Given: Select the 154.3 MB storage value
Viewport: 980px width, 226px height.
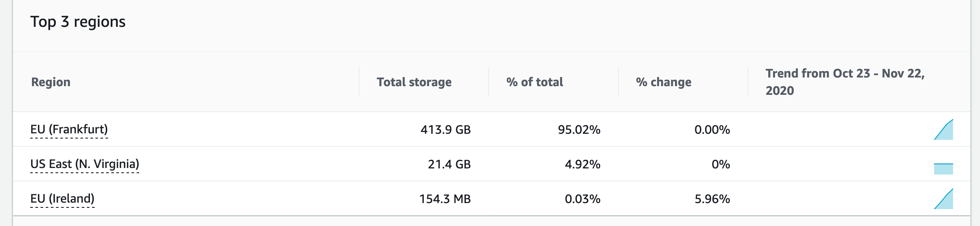Looking at the screenshot, I should (445, 199).
